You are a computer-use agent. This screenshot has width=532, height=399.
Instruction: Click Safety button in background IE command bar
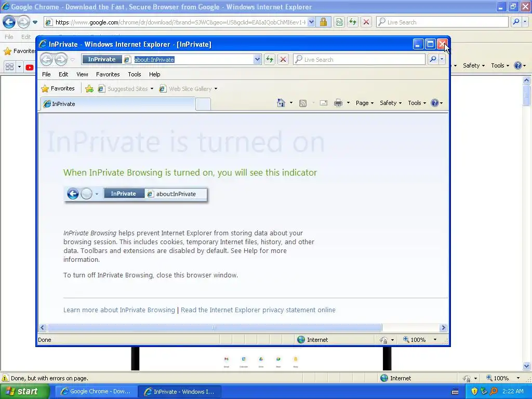click(x=474, y=65)
